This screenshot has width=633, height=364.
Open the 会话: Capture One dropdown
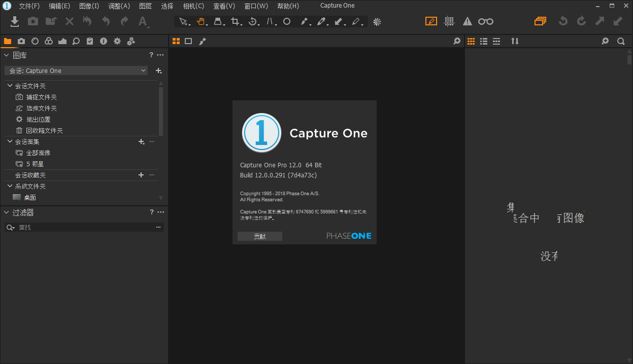(x=76, y=71)
